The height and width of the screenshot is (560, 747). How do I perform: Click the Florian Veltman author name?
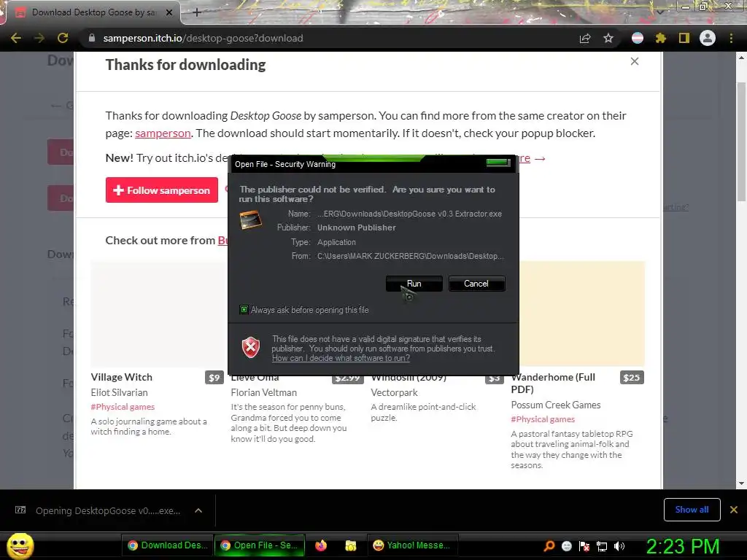pyautogui.click(x=264, y=392)
